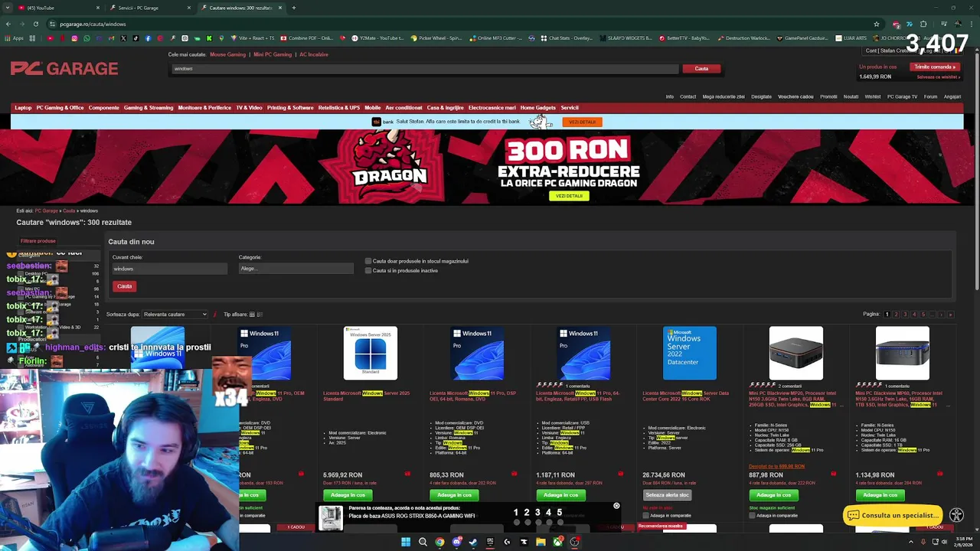
Task: Click 'Trimite comanda' button
Action: [x=936, y=67]
